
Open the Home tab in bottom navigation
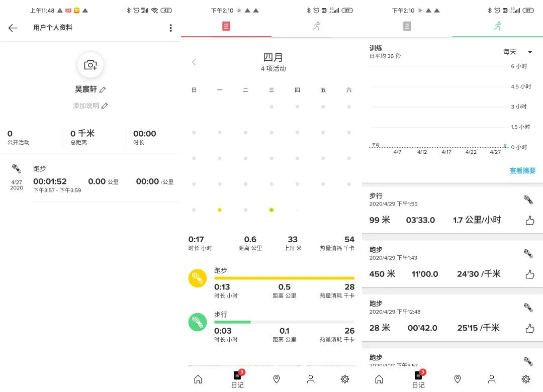coord(198,379)
